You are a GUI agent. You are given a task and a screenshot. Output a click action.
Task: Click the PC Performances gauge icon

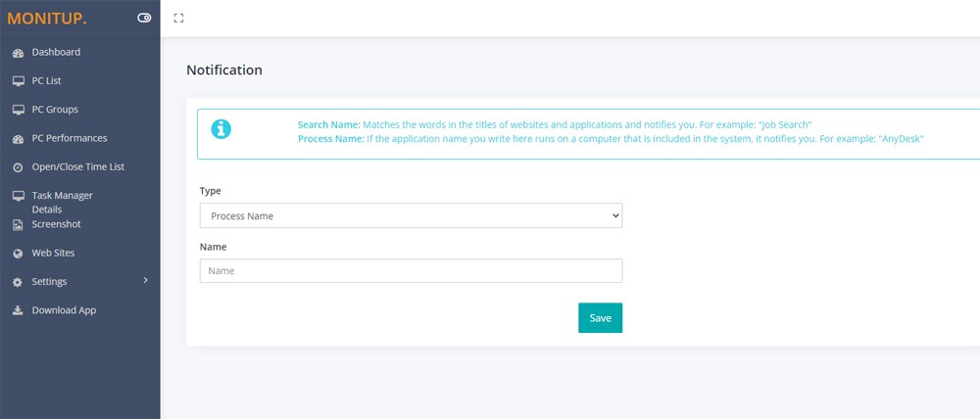pos(18,139)
